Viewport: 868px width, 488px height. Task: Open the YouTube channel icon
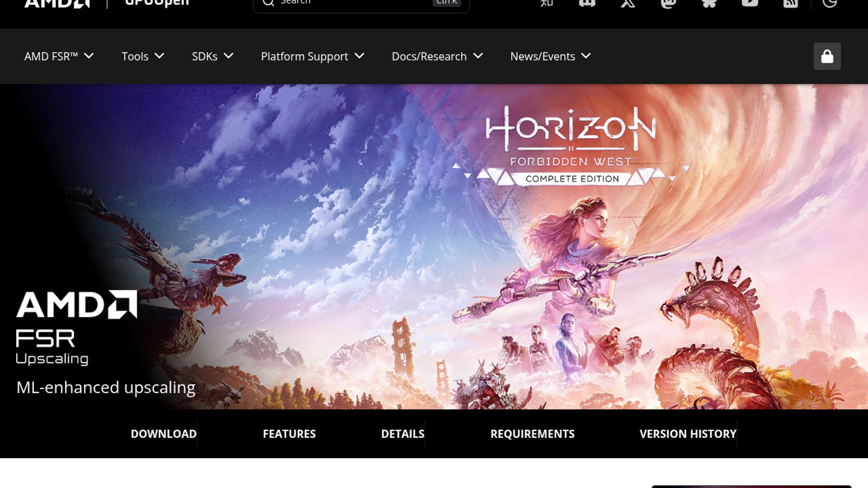pyautogui.click(x=750, y=2)
